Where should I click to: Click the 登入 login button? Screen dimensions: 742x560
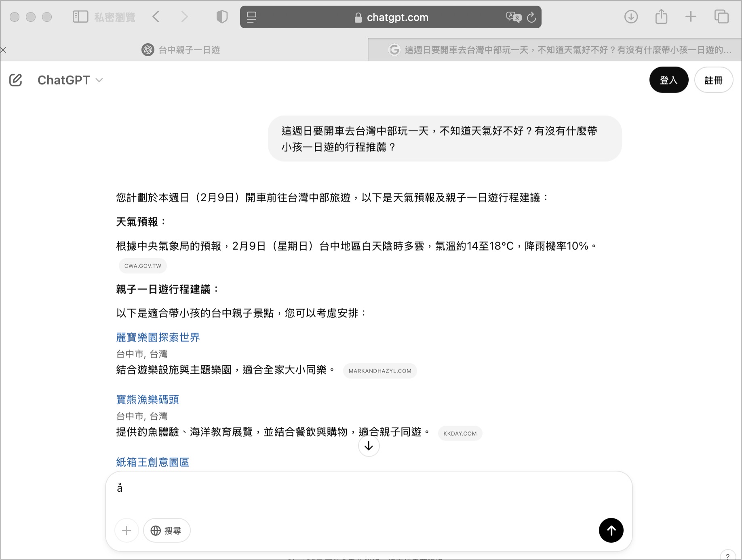click(668, 80)
